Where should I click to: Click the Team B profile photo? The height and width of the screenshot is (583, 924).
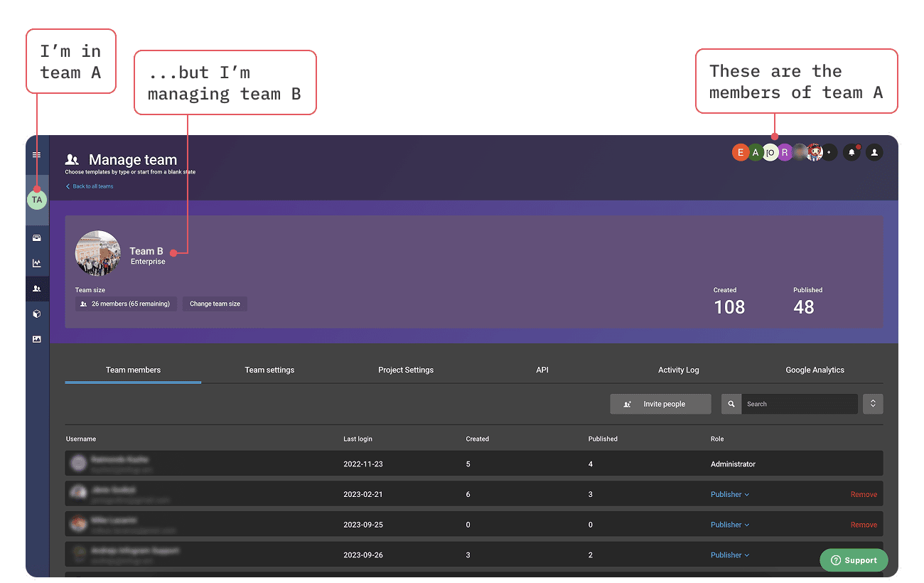(x=98, y=253)
